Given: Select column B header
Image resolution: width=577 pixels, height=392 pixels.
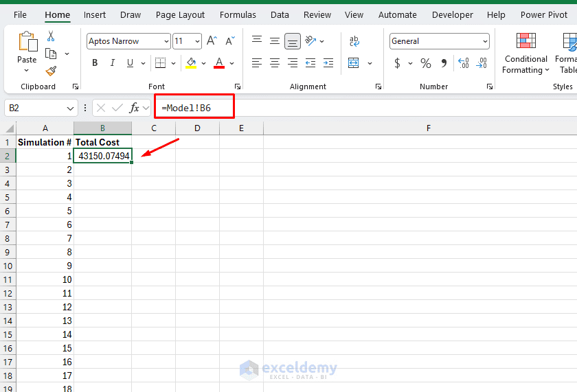Looking at the screenshot, I should [102, 128].
